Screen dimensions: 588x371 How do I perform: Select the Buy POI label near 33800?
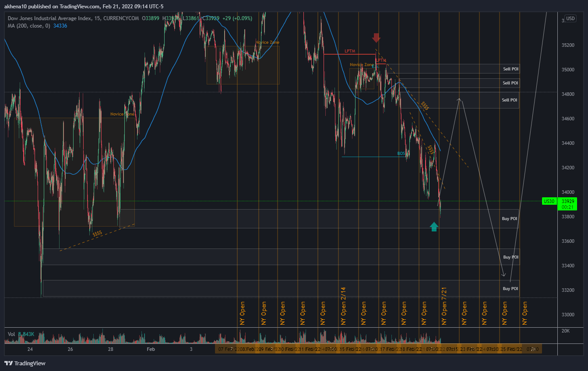pos(510,218)
